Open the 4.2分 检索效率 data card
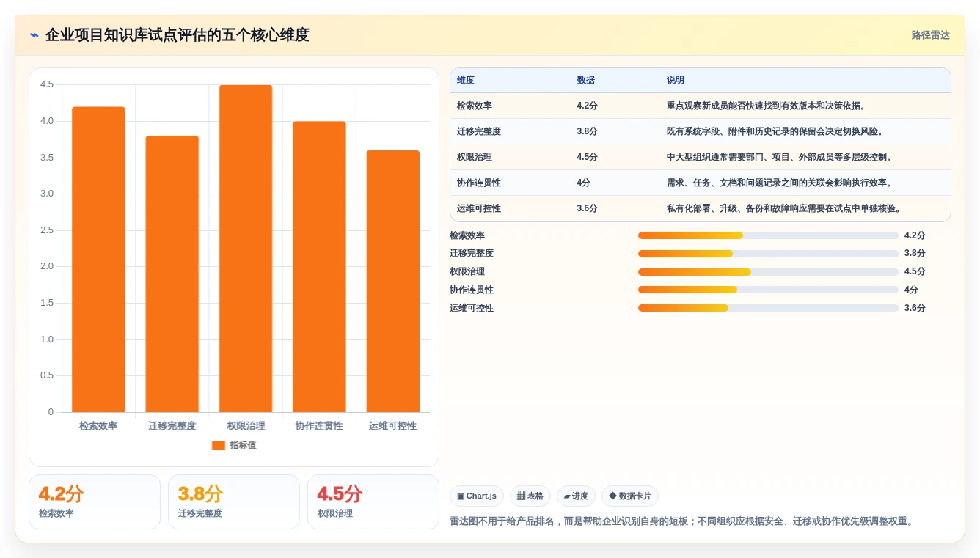This screenshot has width=980, height=558. click(x=95, y=502)
